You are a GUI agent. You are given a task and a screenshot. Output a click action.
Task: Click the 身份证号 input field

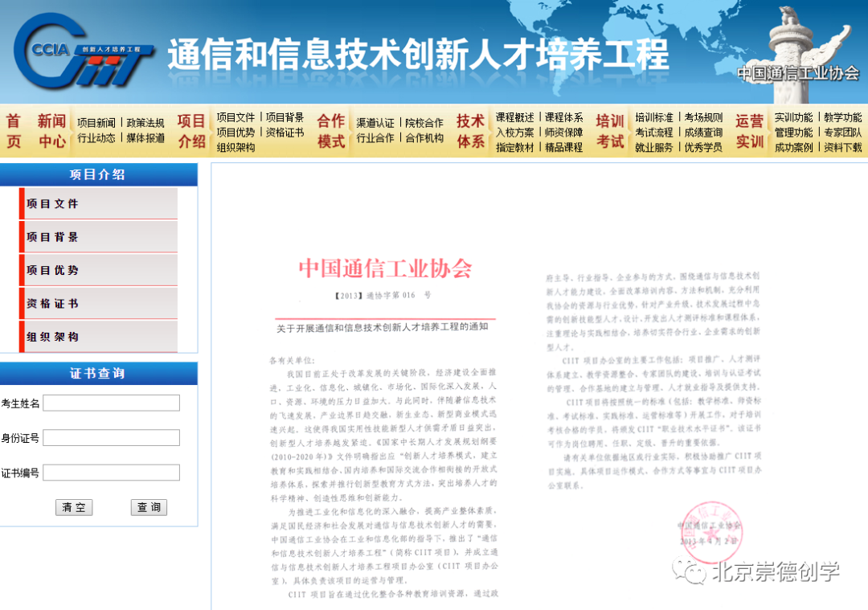tap(111, 438)
